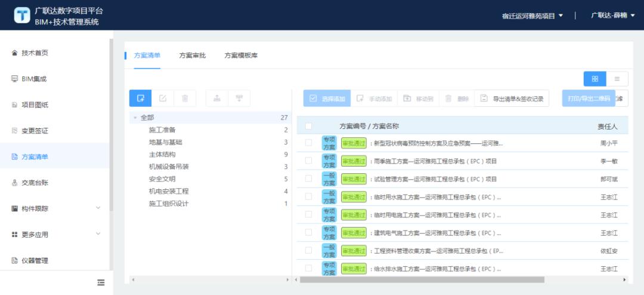Click the edit category icon
This screenshot has height=295, width=644.
pos(163,99)
